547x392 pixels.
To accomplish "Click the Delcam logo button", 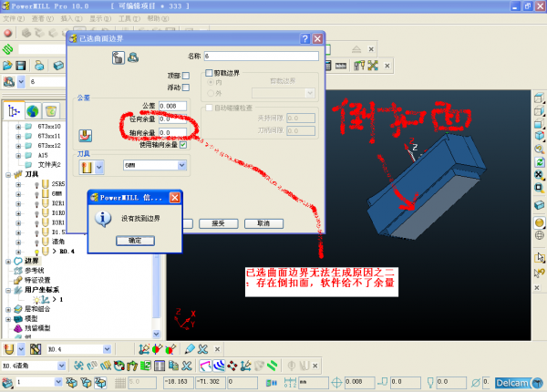I will (x=520, y=383).
